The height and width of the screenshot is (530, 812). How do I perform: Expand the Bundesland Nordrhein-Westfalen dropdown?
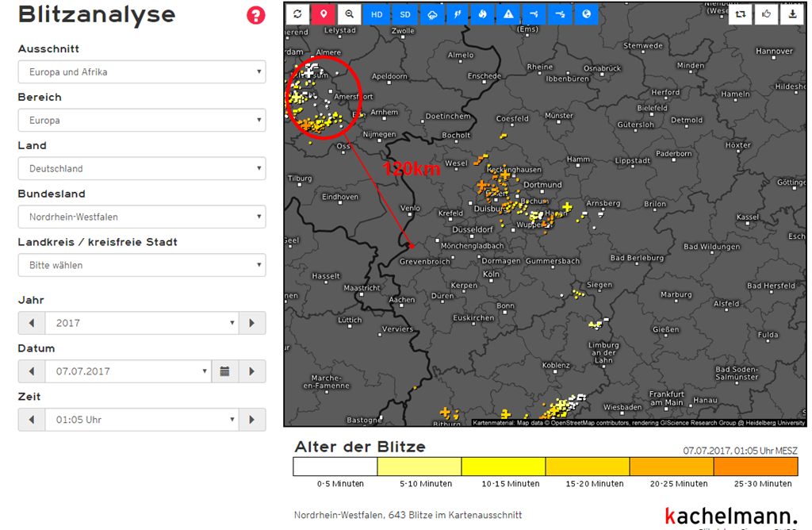(x=142, y=217)
